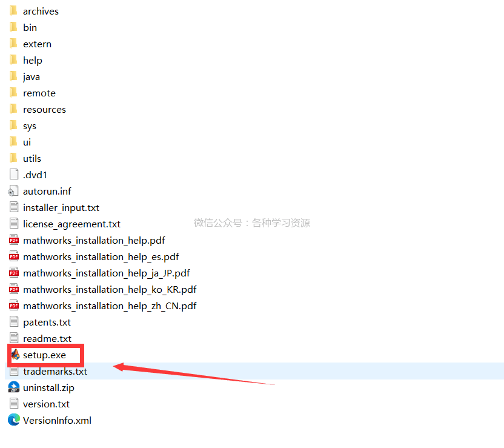The height and width of the screenshot is (448, 504).
Task: Click the highlighted trademarks.txt row
Action: pyautogui.click(x=55, y=371)
